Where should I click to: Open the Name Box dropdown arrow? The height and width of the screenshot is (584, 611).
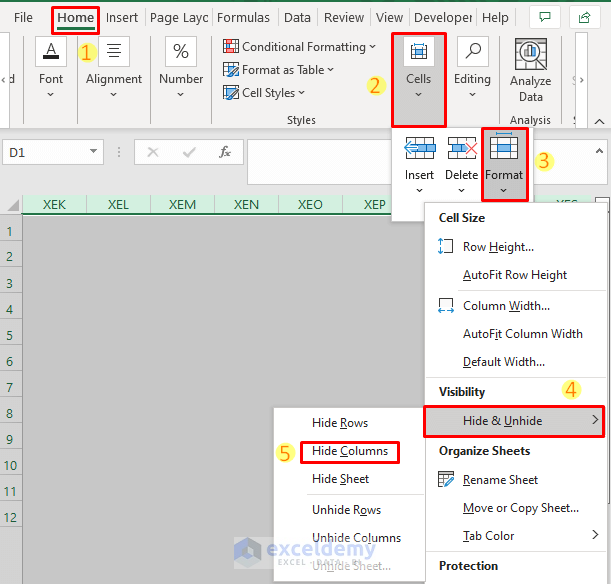93,151
